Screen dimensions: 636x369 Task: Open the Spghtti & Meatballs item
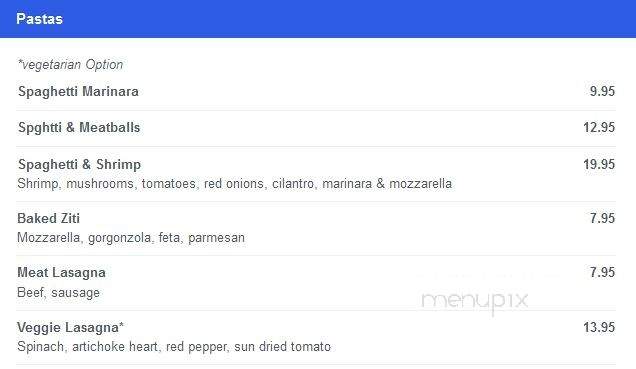pyautogui.click(x=79, y=128)
